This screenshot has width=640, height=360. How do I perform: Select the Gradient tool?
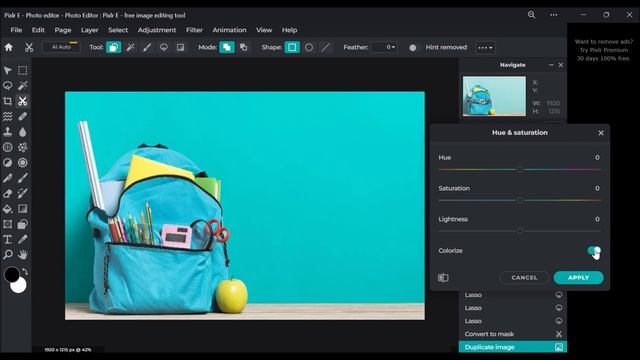[x=23, y=209]
